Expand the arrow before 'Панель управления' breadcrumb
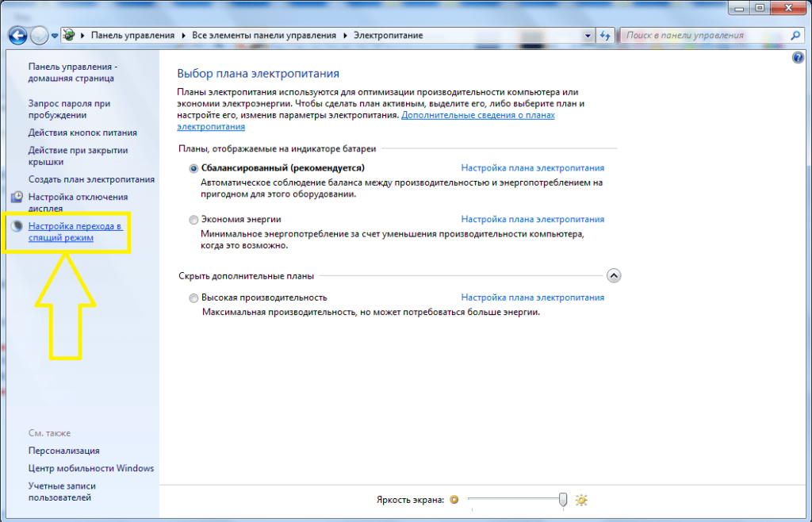Screen dimensions: 812x522 pos(82,35)
